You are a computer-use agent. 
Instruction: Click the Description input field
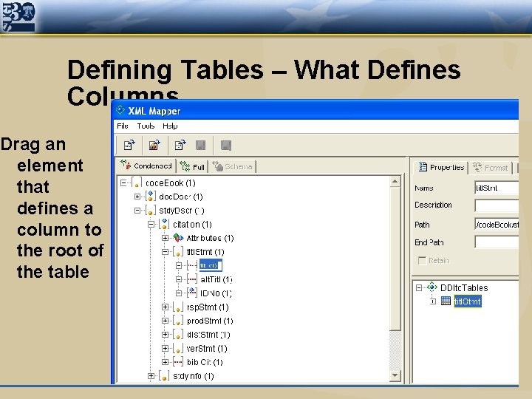point(497,205)
